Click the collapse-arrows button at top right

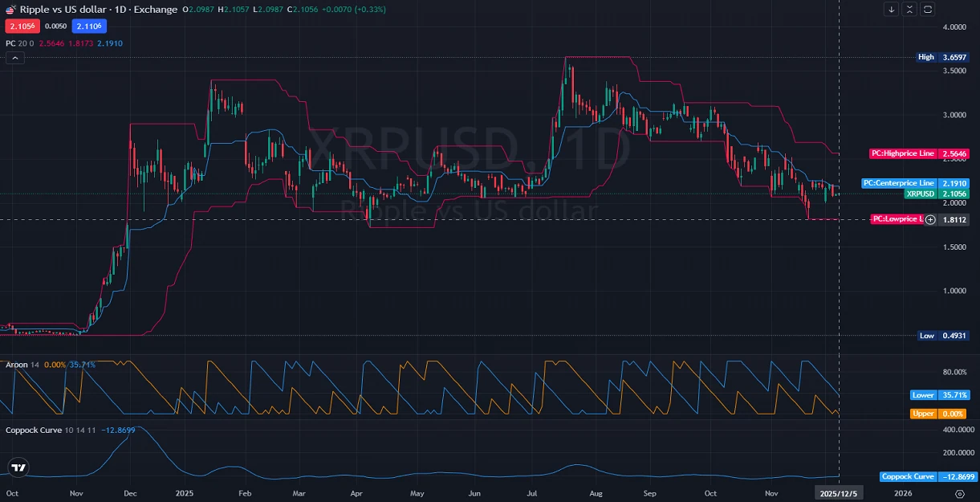point(909,10)
